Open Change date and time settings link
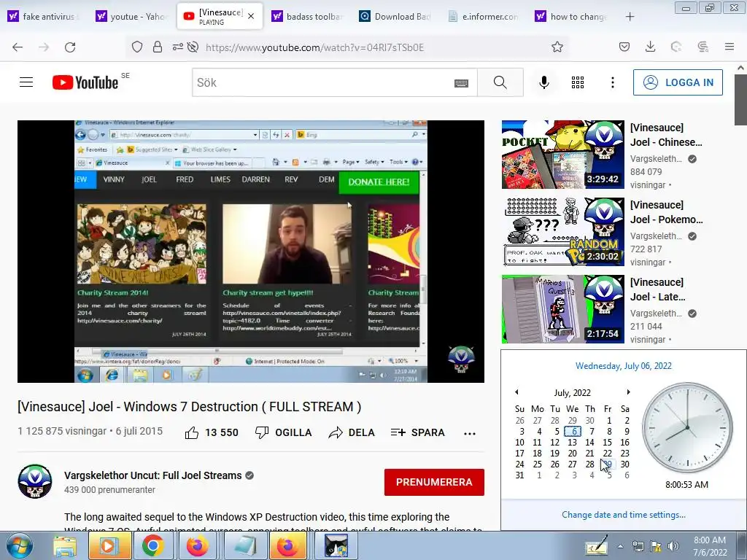This screenshot has width=747, height=560. coord(623,515)
